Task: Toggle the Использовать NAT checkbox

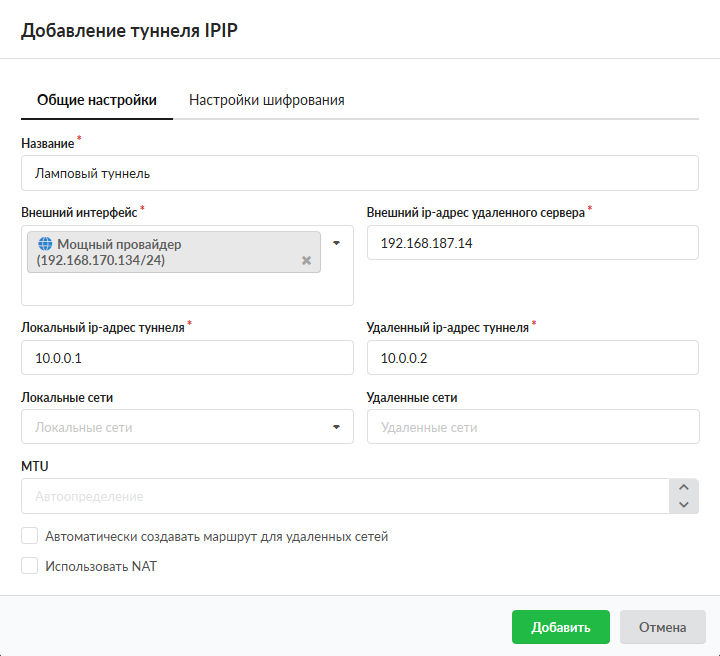Action: [30, 566]
